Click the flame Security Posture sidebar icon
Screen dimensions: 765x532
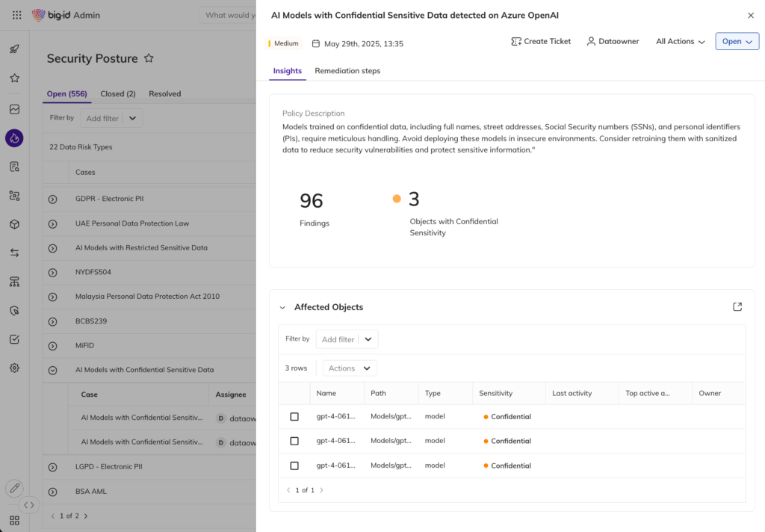[14, 137]
